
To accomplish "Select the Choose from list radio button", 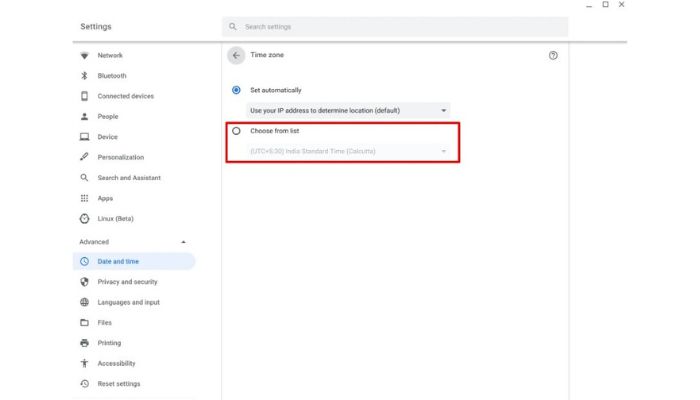I will coord(236,131).
